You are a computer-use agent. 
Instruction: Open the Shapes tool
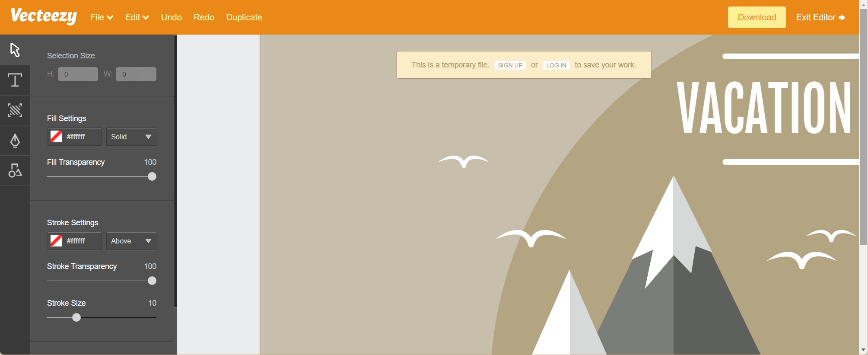coord(15,171)
